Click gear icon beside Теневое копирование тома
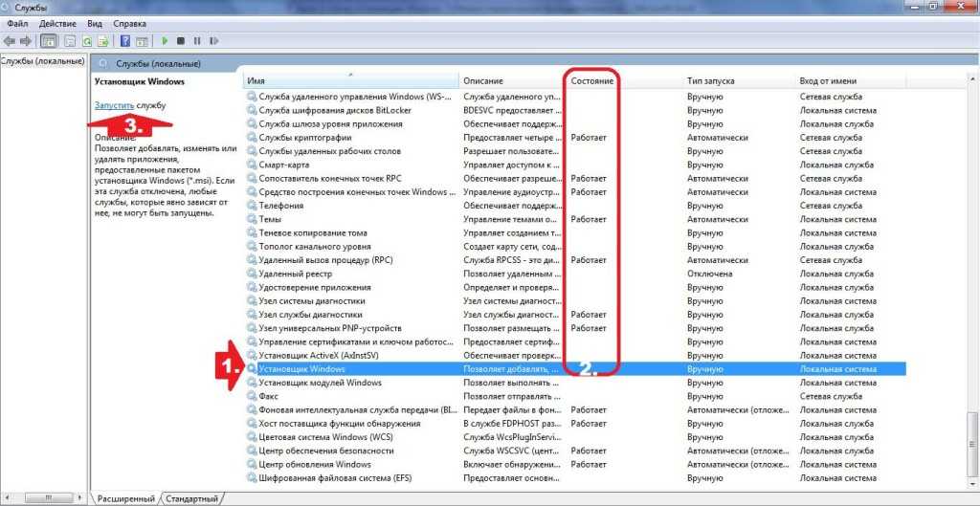 252,233
